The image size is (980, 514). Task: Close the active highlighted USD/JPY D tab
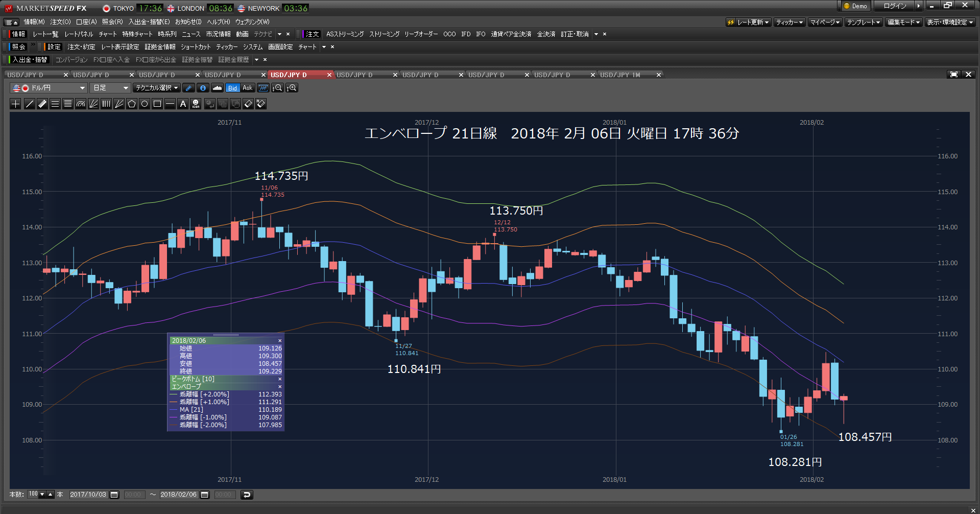(x=329, y=75)
